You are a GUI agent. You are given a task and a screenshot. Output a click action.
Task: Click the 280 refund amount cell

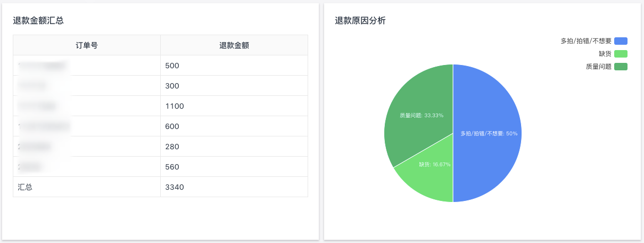[x=234, y=147]
